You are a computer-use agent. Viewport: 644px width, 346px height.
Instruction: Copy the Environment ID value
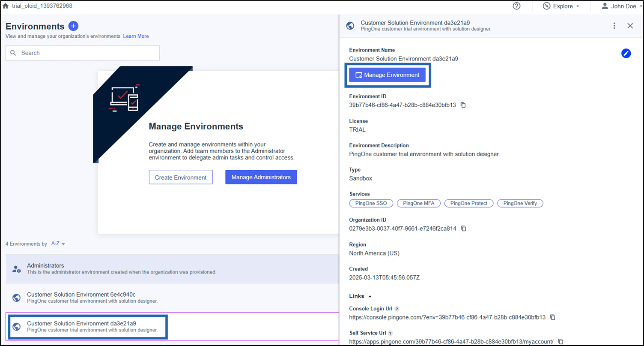click(x=463, y=105)
